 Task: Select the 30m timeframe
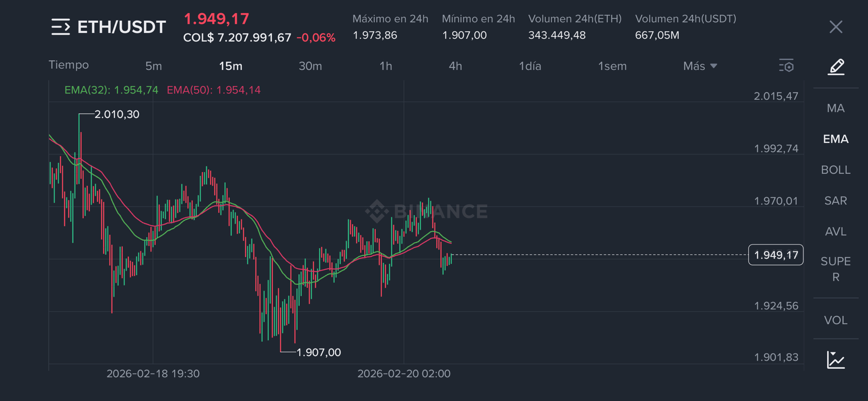310,66
